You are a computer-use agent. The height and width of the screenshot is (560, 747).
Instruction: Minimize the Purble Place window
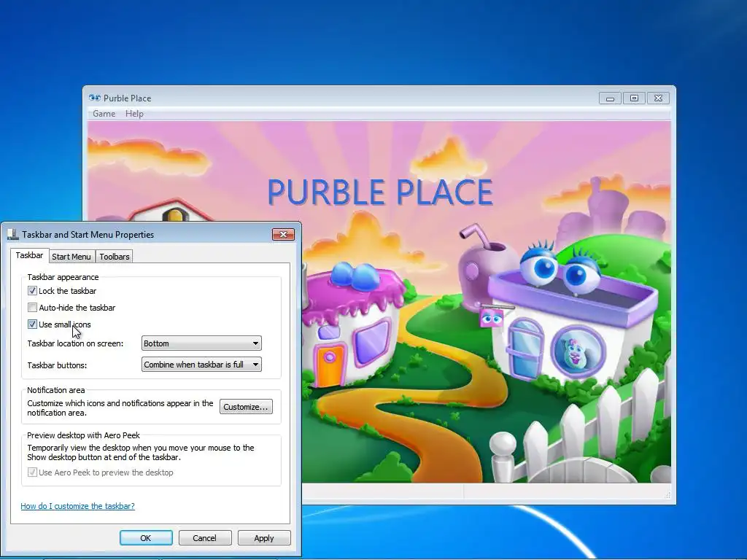(x=611, y=98)
